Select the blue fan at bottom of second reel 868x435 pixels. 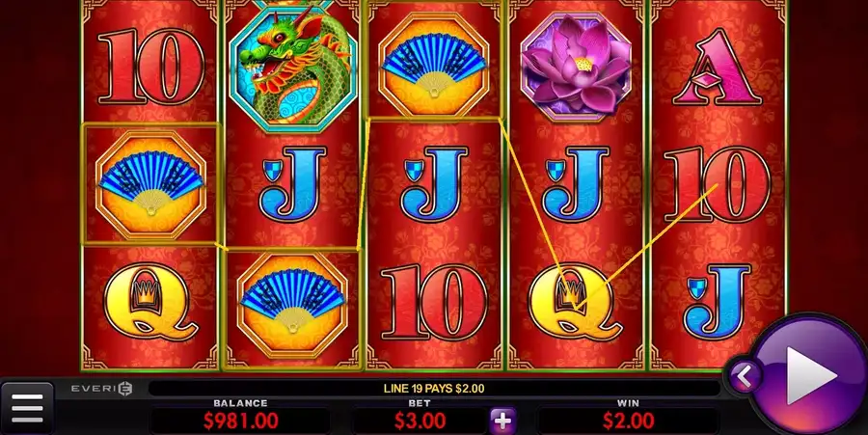click(292, 305)
